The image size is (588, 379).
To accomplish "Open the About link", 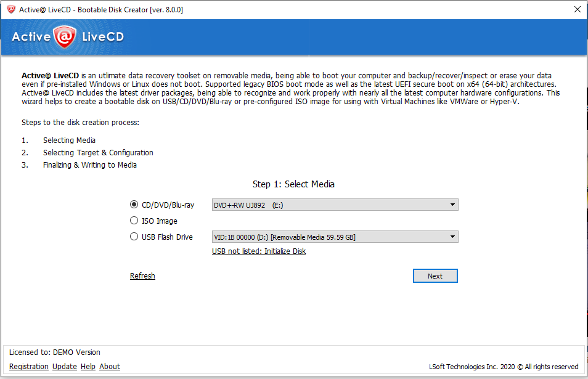I will coord(110,367).
